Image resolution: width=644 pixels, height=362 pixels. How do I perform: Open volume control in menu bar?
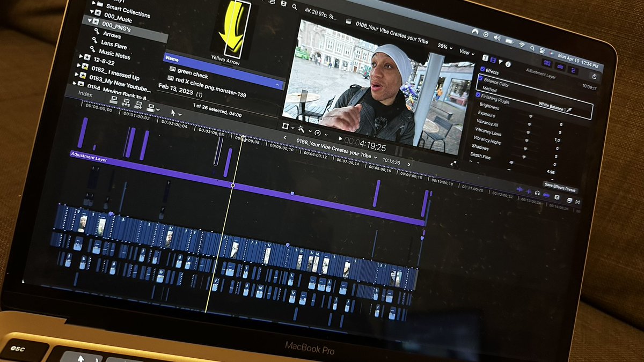[497, 38]
